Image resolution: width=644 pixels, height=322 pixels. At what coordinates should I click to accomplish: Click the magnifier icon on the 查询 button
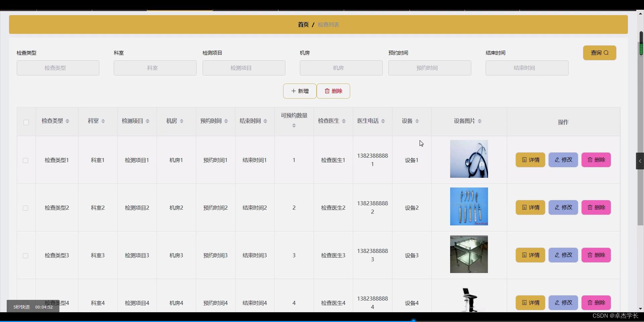point(606,53)
